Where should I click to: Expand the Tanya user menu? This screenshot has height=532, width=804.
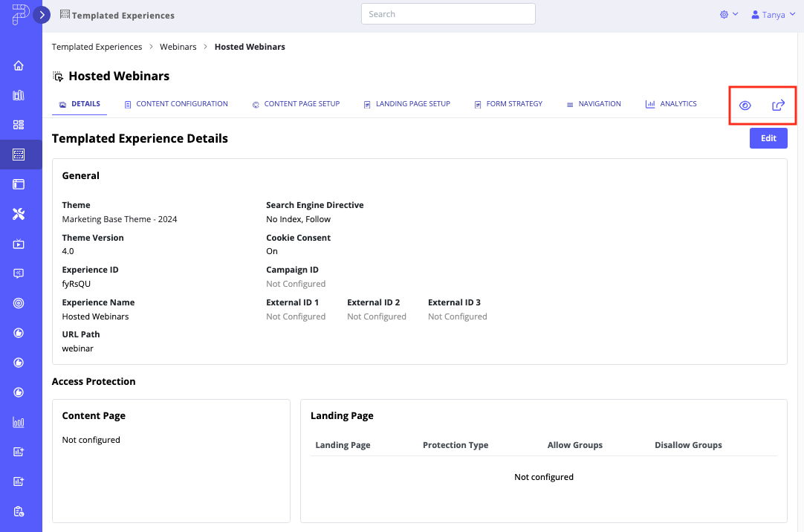coord(772,14)
